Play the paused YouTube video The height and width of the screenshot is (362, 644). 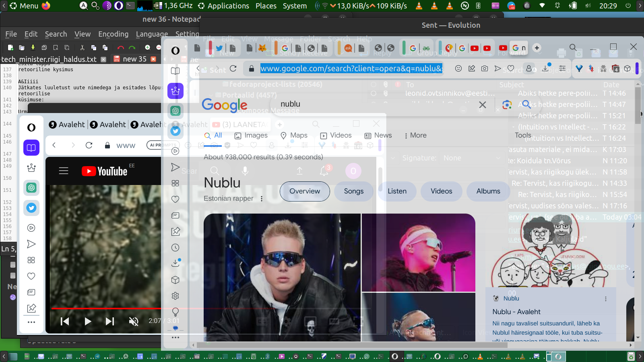click(x=88, y=321)
